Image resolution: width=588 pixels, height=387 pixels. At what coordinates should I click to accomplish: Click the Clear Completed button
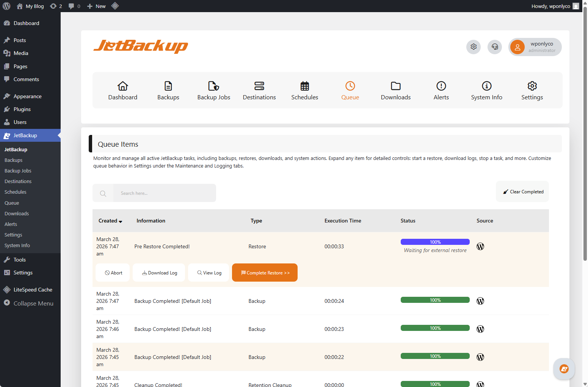pyautogui.click(x=522, y=192)
